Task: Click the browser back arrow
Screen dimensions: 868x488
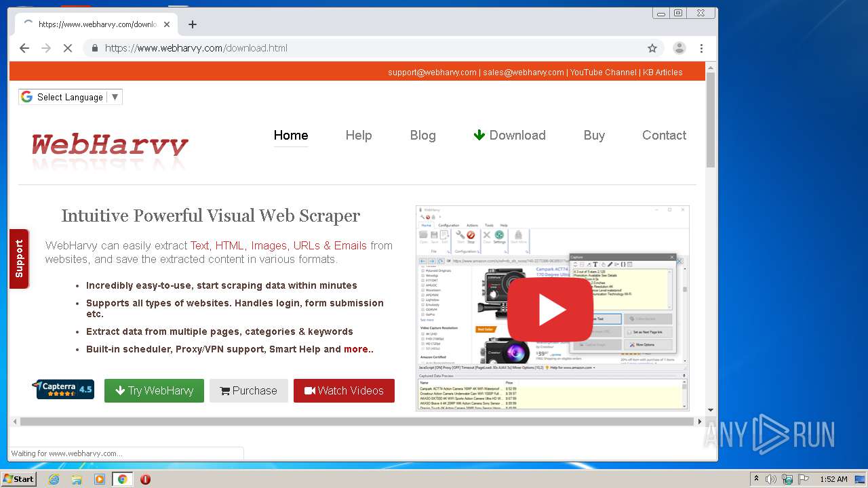Action: 24,48
